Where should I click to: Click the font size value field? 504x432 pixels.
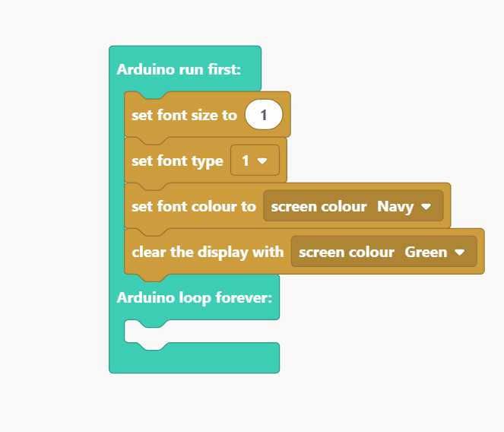pos(264,115)
